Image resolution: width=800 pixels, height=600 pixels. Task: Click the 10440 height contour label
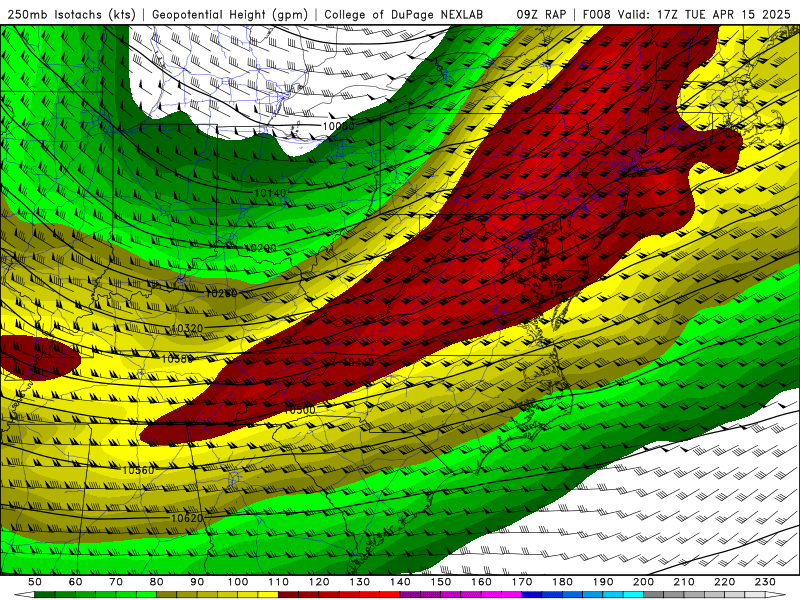click(358, 362)
